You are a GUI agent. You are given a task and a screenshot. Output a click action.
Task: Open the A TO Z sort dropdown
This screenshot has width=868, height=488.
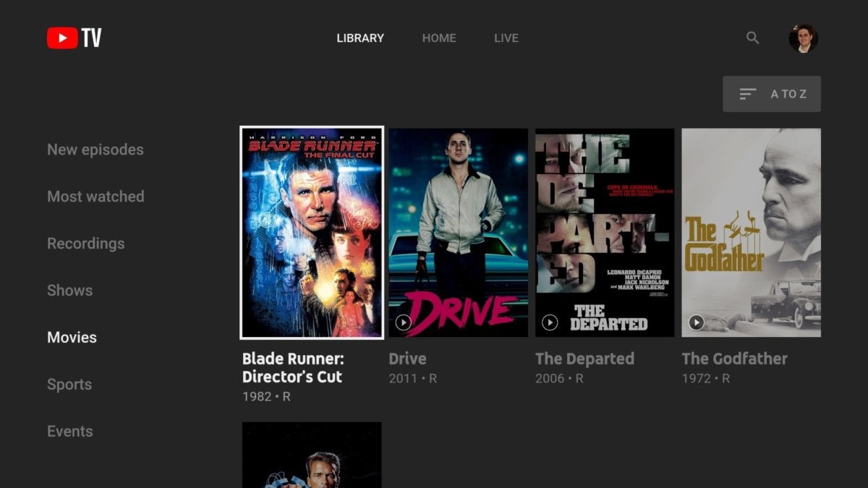click(772, 94)
